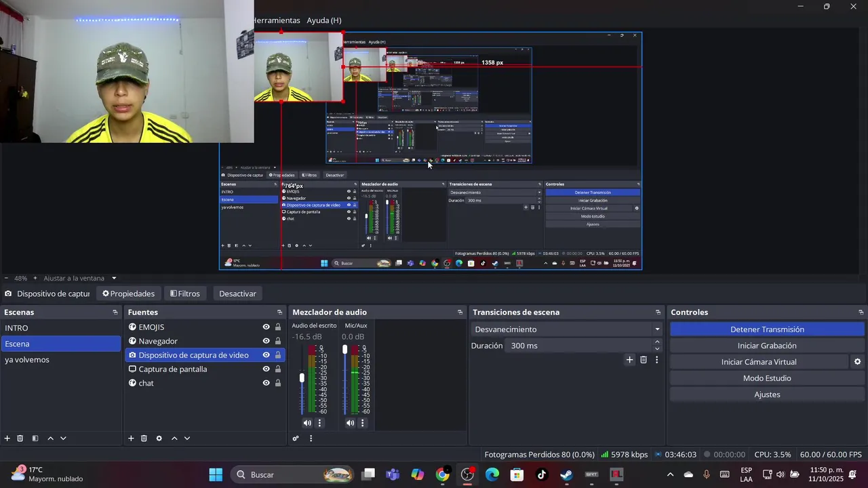868x488 pixels.
Task: Remove selected source with Fuentes trash icon
Action: pyautogui.click(x=144, y=439)
